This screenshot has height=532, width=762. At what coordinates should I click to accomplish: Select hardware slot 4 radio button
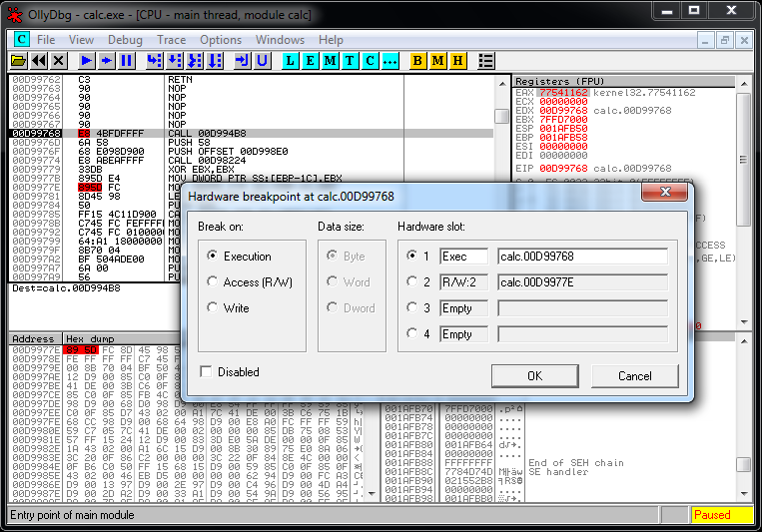point(411,333)
